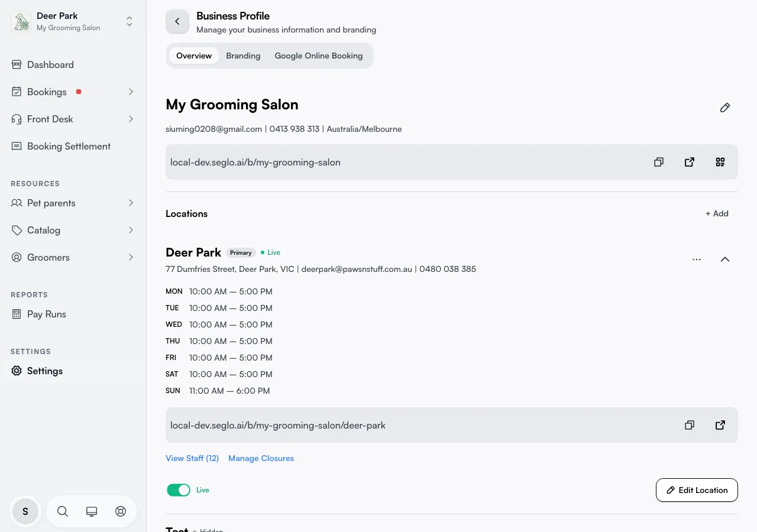Viewport: 757px width, 532px height.
Task: Expand the Pet parents submenu chevron
Action: coord(131,203)
